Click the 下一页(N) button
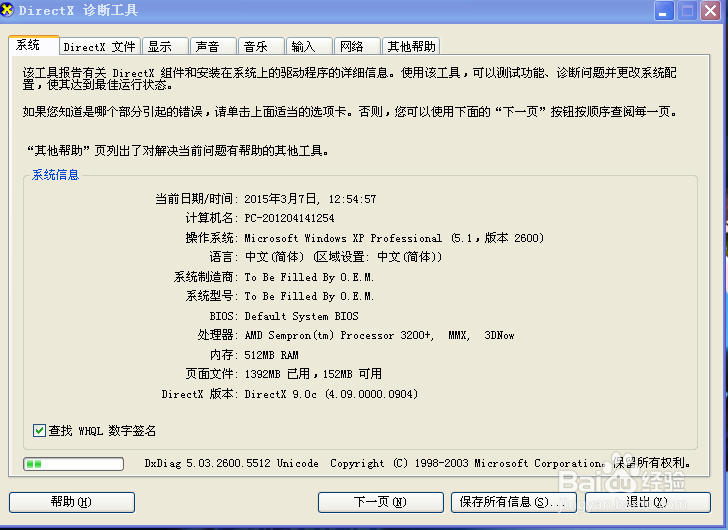The width and height of the screenshot is (728, 530). coord(381,502)
